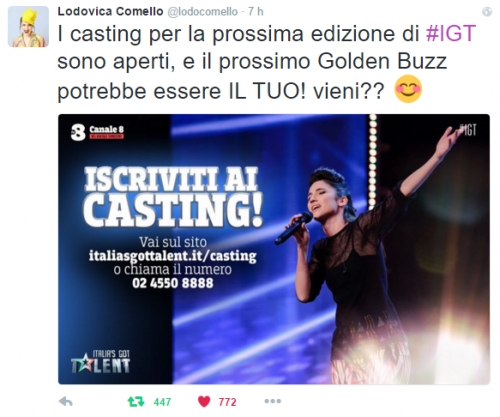Viewport: 500px width, 417px height.
Task: Click the Canale 8 logo in image
Action: 97,132
